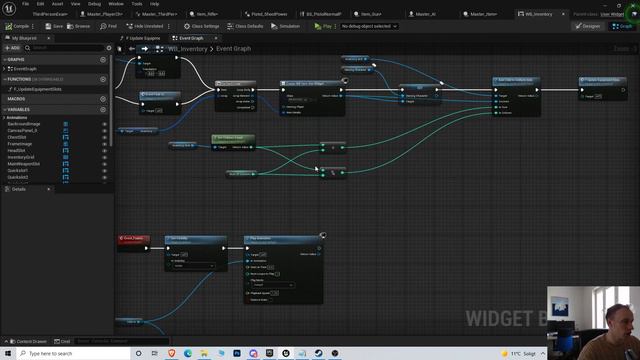Navigate forward in graph history
Screen dimensions: 640x360
[144, 49]
